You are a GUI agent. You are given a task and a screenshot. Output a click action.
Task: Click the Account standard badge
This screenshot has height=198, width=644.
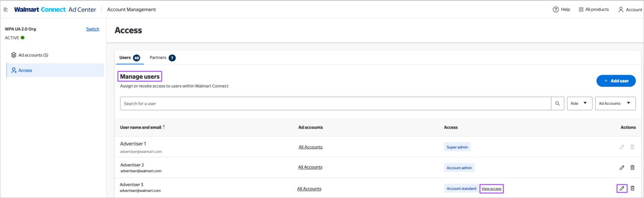point(461,188)
